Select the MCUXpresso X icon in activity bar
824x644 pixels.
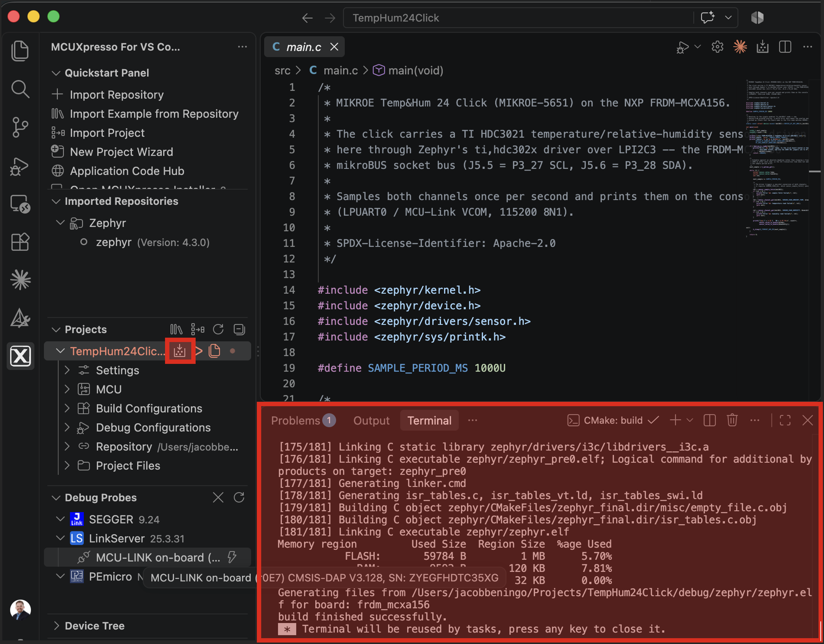tap(20, 356)
